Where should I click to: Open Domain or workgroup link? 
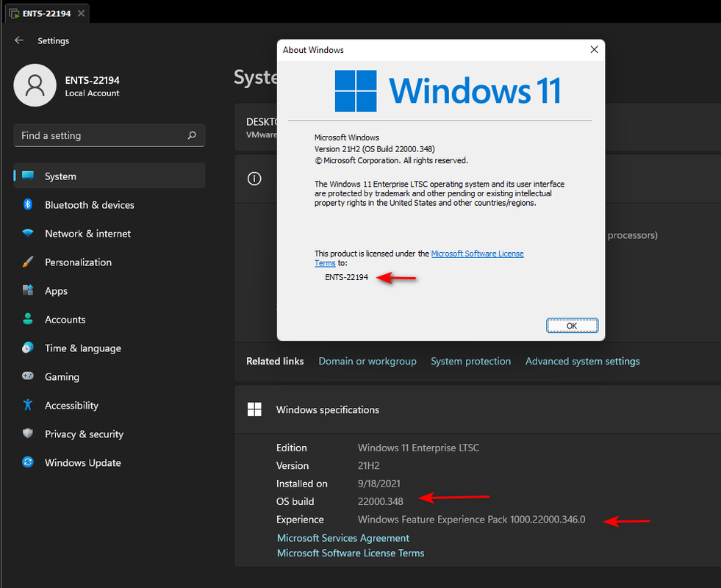pos(367,361)
